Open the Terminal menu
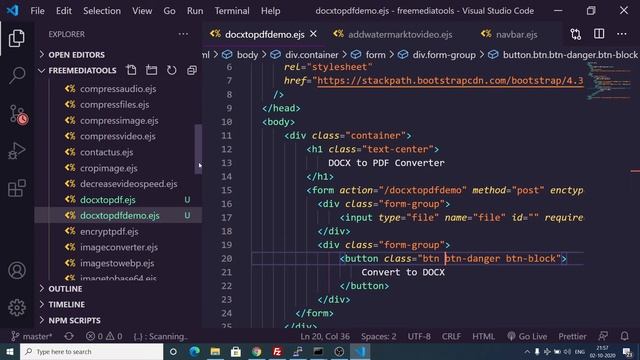Image resolution: width=640 pixels, height=360 pixels. (x=232, y=11)
